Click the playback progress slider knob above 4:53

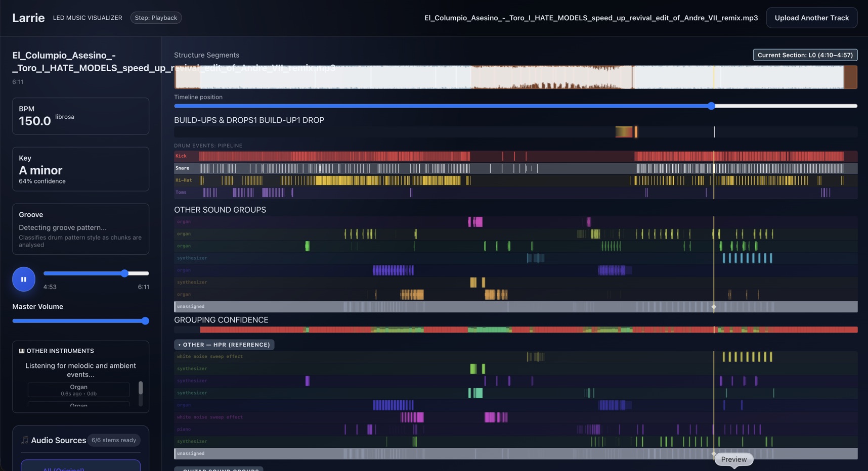click(x=124, y=273)
